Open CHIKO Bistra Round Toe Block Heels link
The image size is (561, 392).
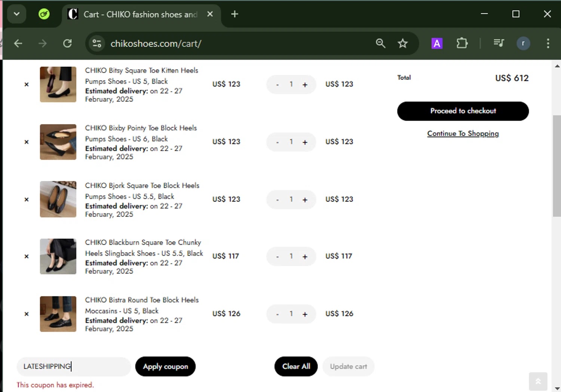pos(142,305)
